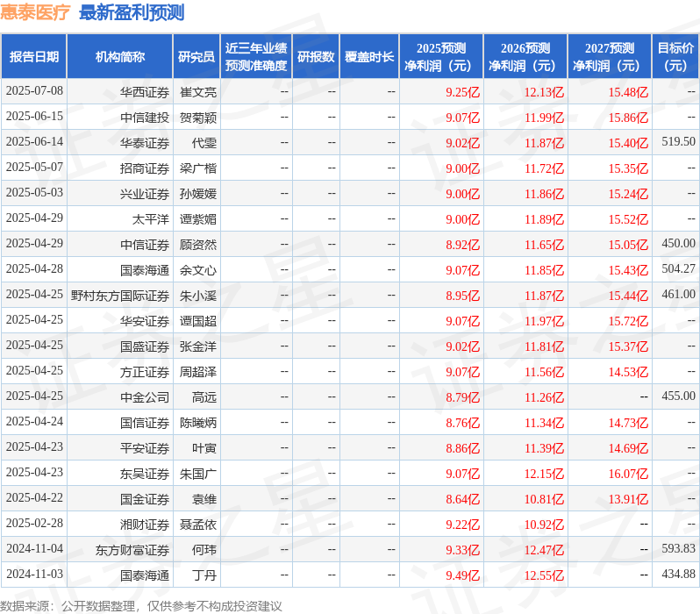Click the 惠泰医疗 title text

pos(35,12)
